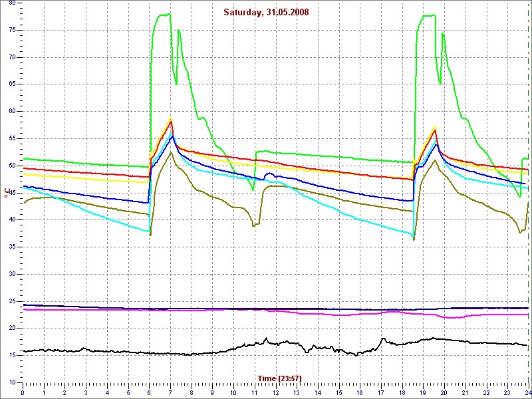Screen dimensions: 532x399
Task: Select the temperature axis label '45'
Action: click(x=12, y=193)
